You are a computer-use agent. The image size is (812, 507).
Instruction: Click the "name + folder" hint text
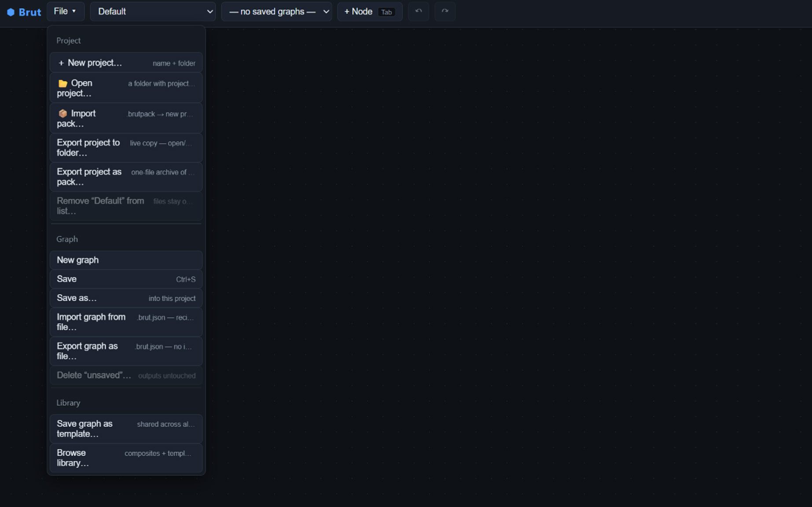pyautogui.click(x=174, y=63)
